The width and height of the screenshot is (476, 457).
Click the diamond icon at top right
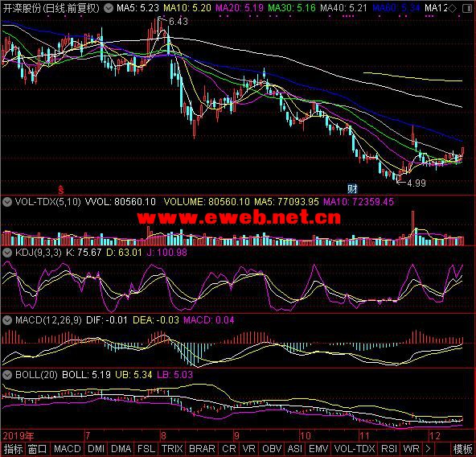click(x=453, y=8)
